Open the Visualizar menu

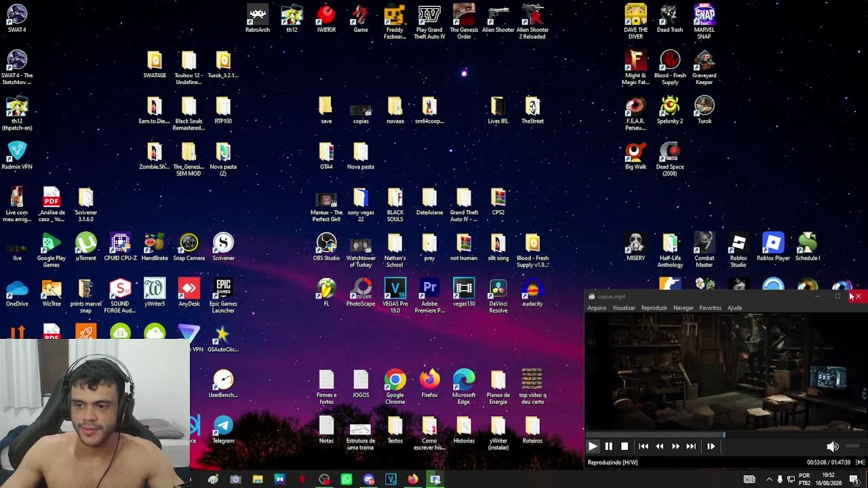point(624,308)
